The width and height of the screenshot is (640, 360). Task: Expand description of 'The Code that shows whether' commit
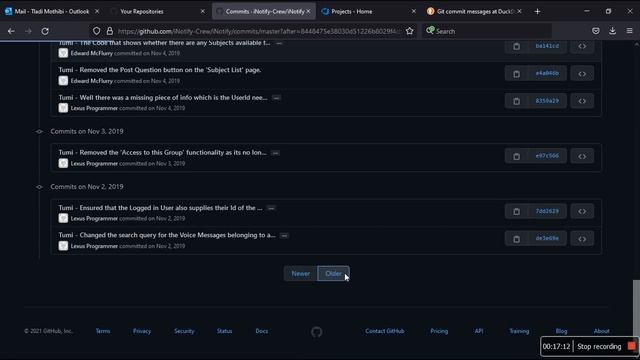pyautogui.click(x=279, y=43)
